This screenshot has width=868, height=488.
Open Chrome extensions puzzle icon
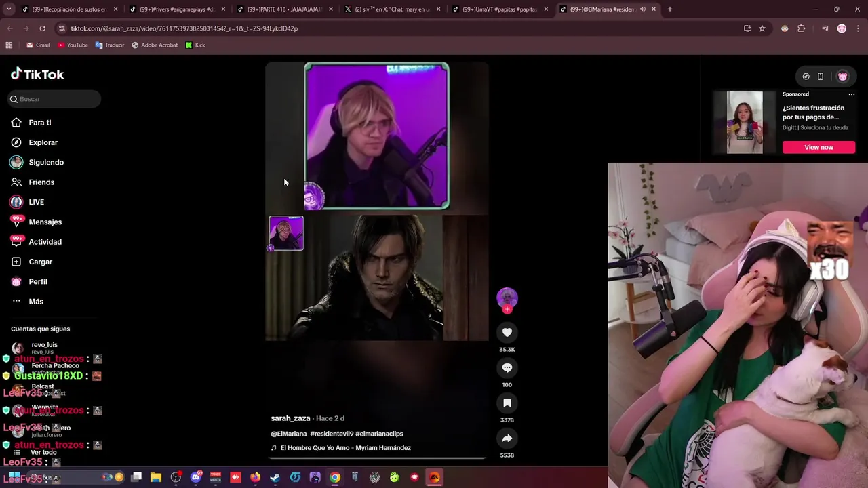click(x=802, y=28)
